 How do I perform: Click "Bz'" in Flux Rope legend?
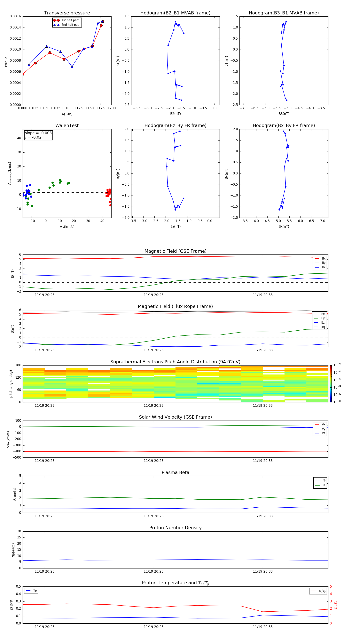point(323,323)
